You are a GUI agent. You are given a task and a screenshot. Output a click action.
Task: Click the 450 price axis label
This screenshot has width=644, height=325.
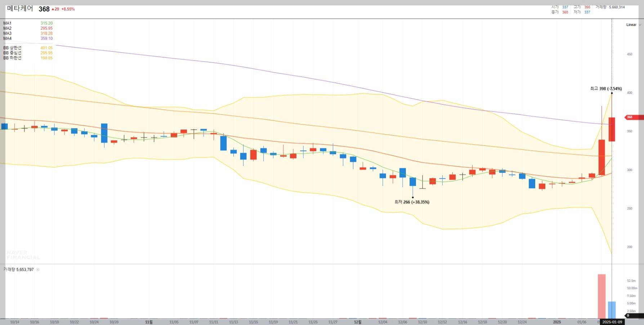(x=630, y=54)
